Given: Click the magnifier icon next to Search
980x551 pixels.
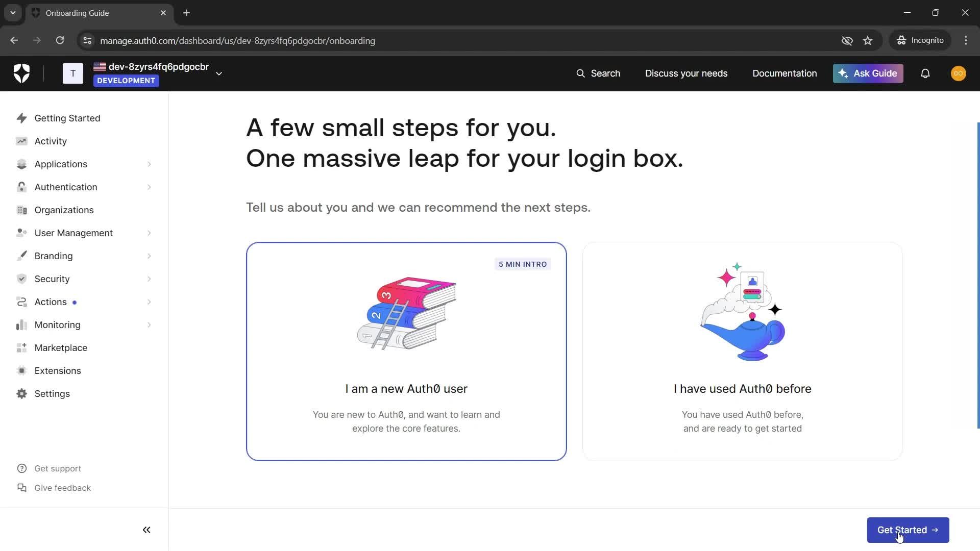Looking at the screenshot, I should (x=580, y=73).
